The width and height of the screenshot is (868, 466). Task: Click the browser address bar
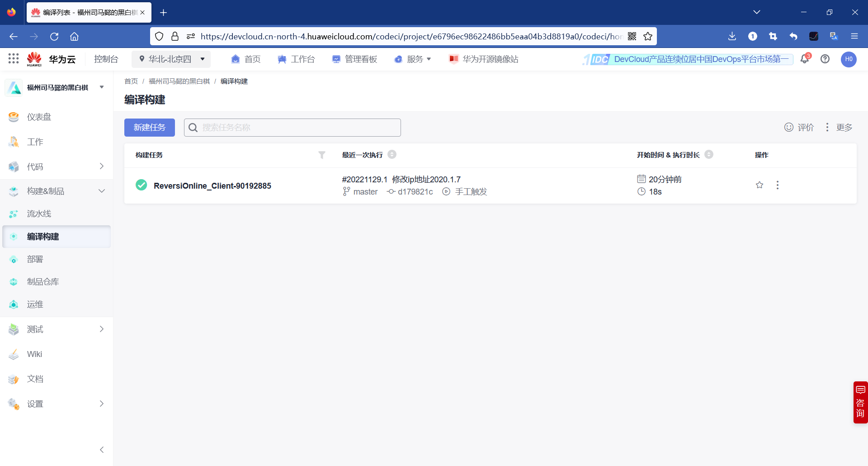pos(410,36)
